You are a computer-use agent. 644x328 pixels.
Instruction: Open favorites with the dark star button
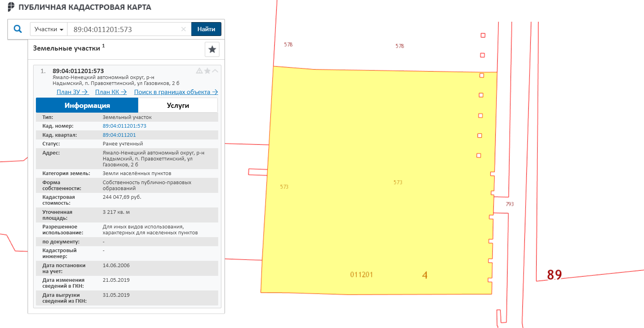pos(212,49)
